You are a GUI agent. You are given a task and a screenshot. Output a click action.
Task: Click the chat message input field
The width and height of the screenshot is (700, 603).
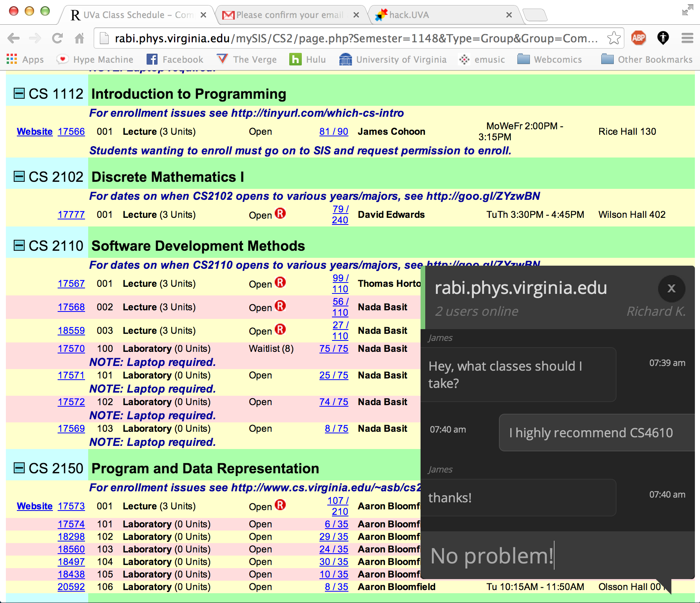coord(557,555)
